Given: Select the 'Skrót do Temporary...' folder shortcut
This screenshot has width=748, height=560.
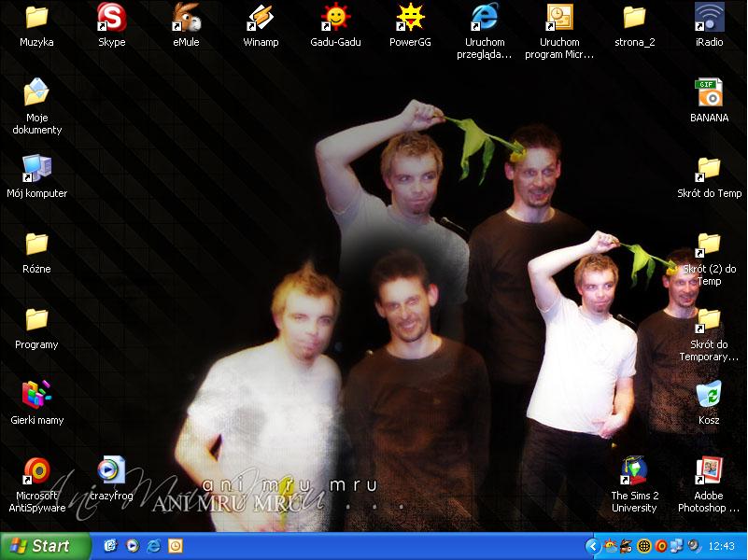Looking at the screenshot, I should coord(709,333).
